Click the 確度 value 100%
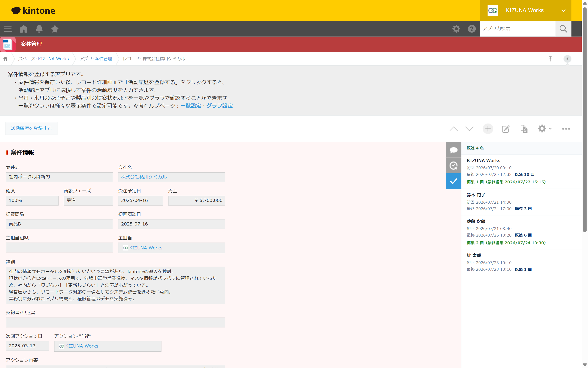 click(32, 201)
